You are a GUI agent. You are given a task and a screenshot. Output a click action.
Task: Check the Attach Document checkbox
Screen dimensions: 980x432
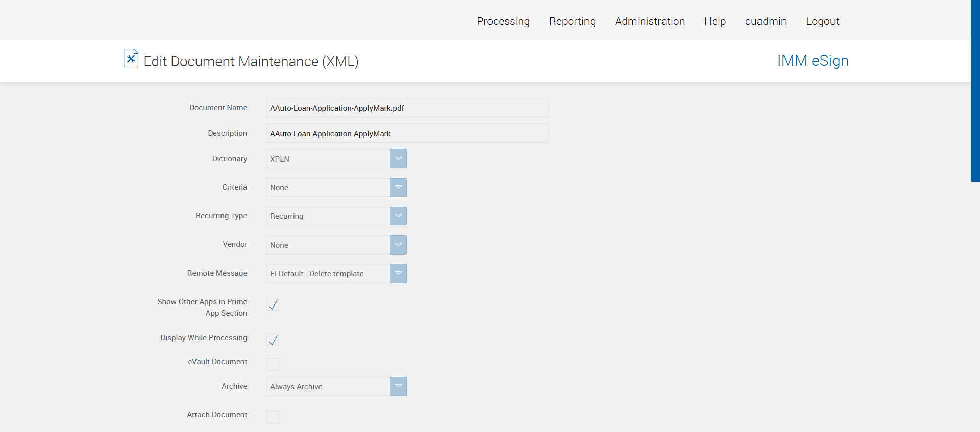point(273,417)
